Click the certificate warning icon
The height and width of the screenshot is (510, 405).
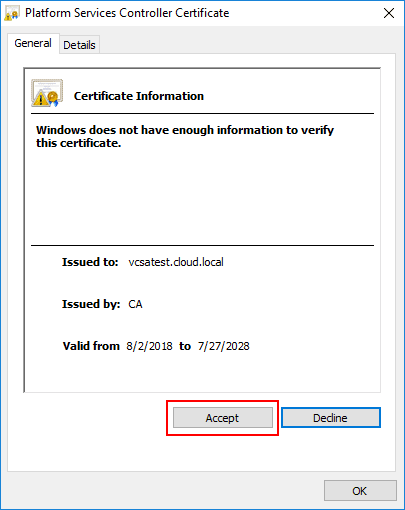coord(47,93)
